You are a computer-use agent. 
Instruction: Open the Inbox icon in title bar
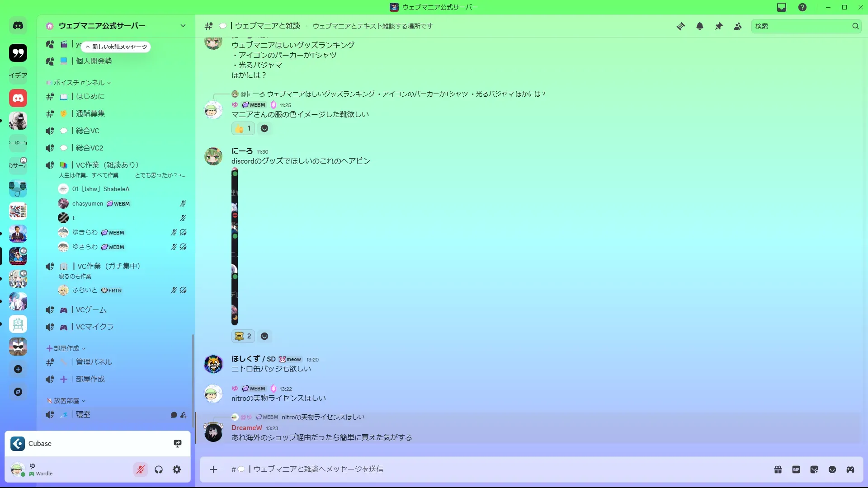pyautogui.click(x=782, y=7)
